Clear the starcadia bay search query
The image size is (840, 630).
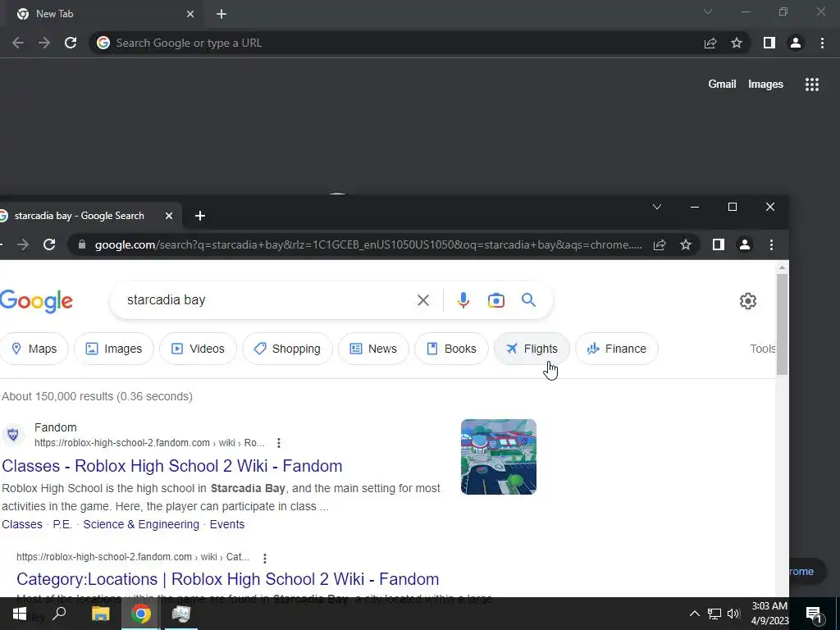423,300
